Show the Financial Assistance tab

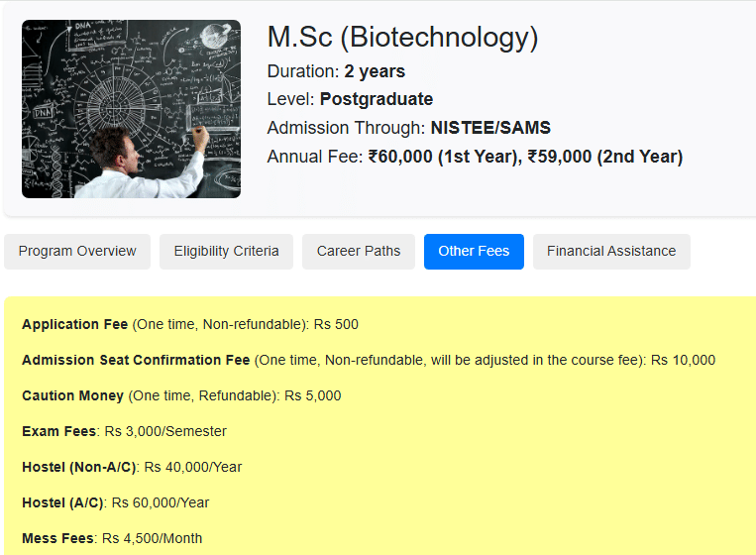pos(611,251)
